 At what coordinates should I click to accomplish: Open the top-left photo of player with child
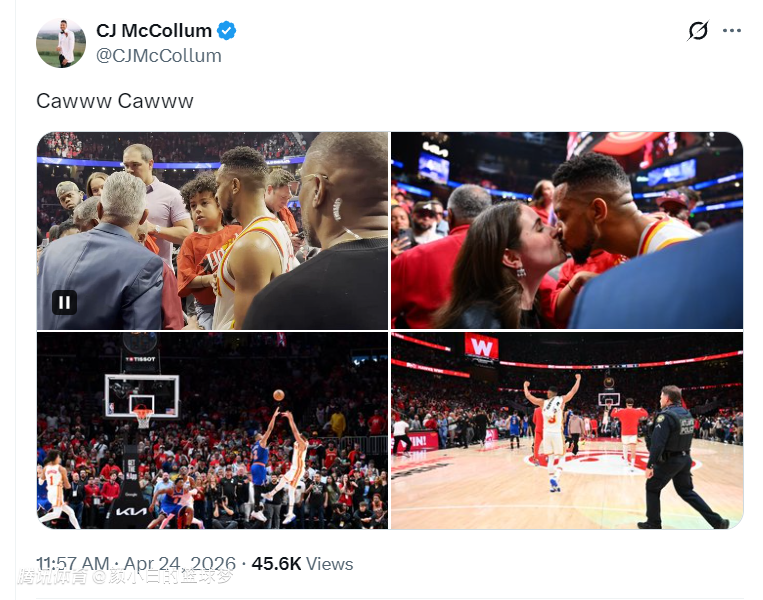coord(212,231)
